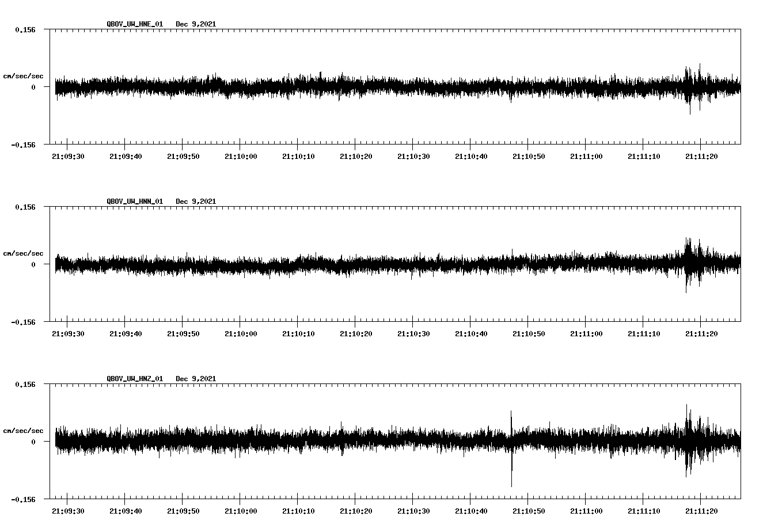Click the QBOV_UW_HNE_01 channel title
The image size is (782, 532).
click(x=135, y=24)
